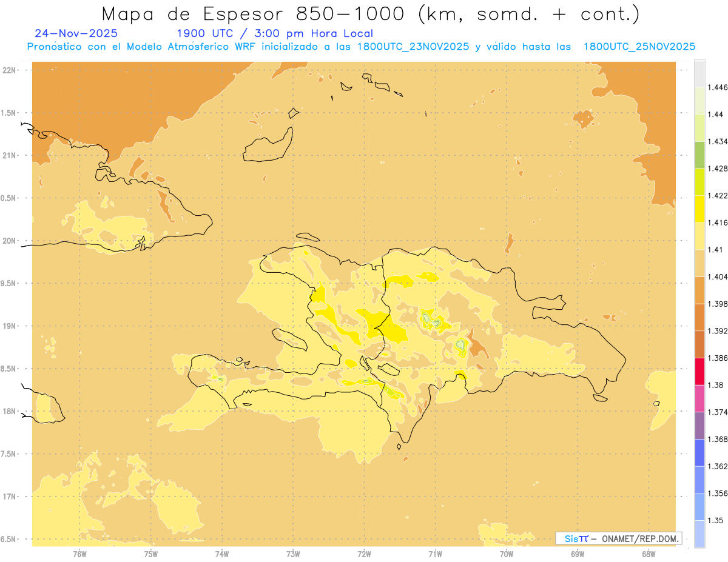Select the '75W' longitude label

pos(151,554)
